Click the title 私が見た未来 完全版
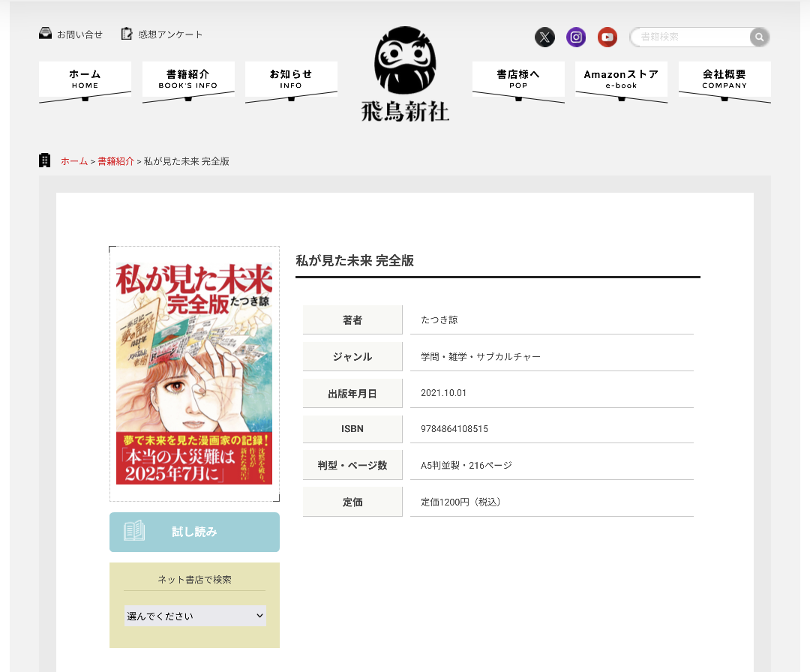810x672 pixels. click(x=354, y=261)
